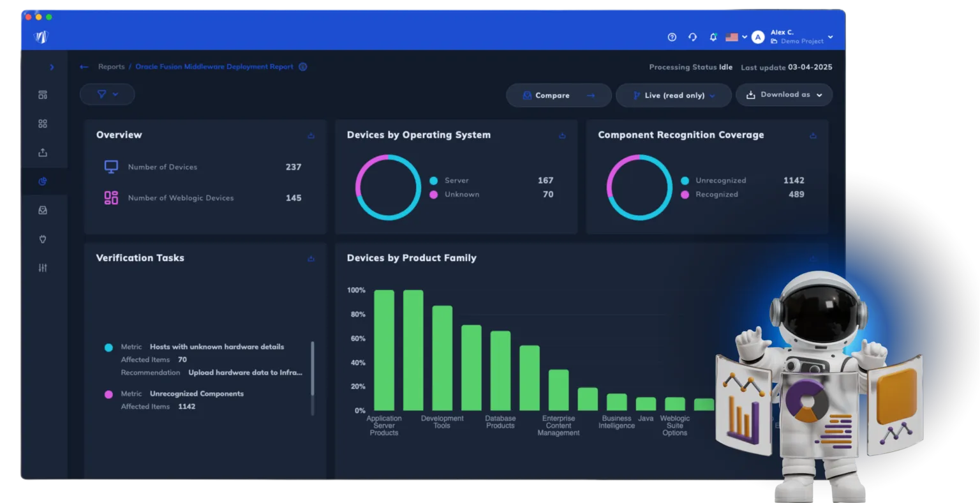Click the Development Tools bar in the chart

(442, 358)
